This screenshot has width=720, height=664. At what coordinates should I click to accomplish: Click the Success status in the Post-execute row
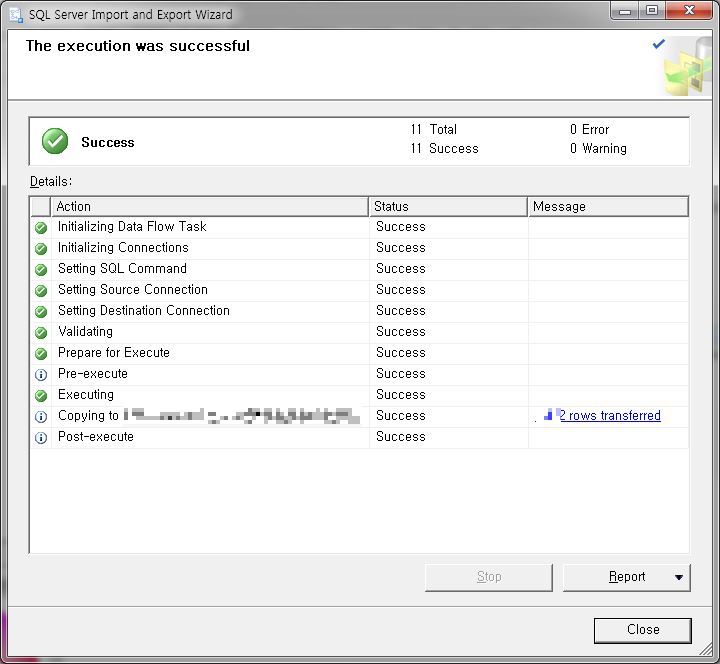pyautogui.click(x=400, y=437)
